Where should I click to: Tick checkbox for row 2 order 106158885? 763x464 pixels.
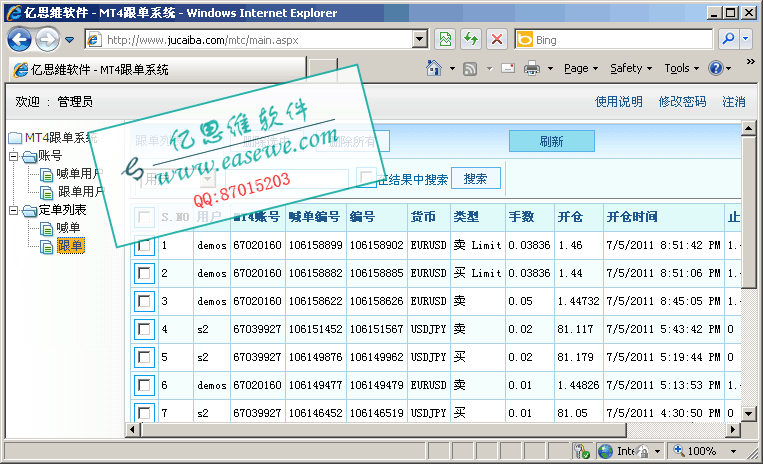coord(145,273)
